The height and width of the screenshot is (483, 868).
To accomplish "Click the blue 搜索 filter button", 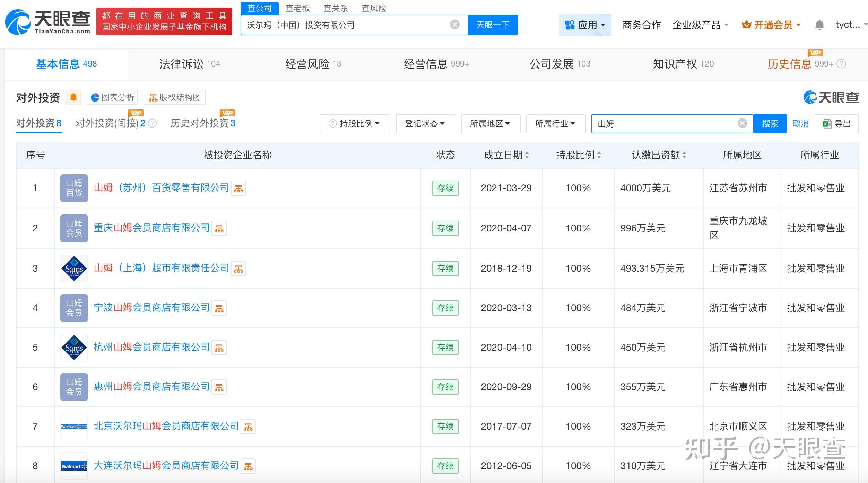I will pos(770,124).
